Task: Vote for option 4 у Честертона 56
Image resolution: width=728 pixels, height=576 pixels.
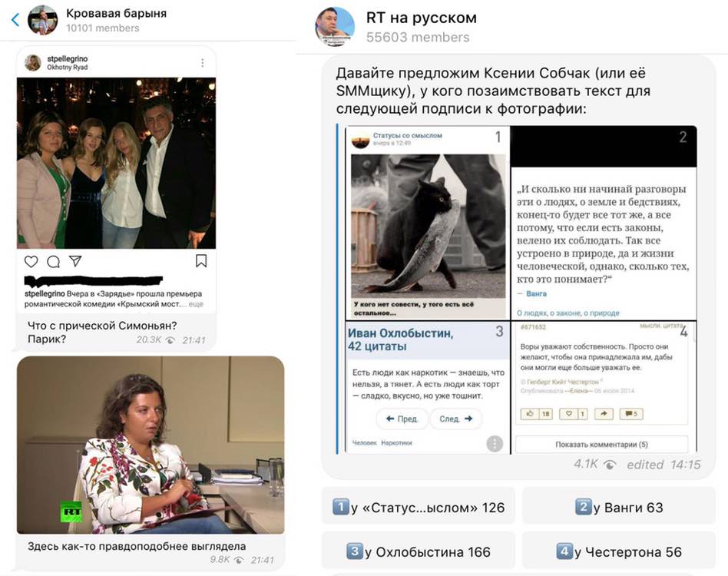Action: tap(619, 551)
